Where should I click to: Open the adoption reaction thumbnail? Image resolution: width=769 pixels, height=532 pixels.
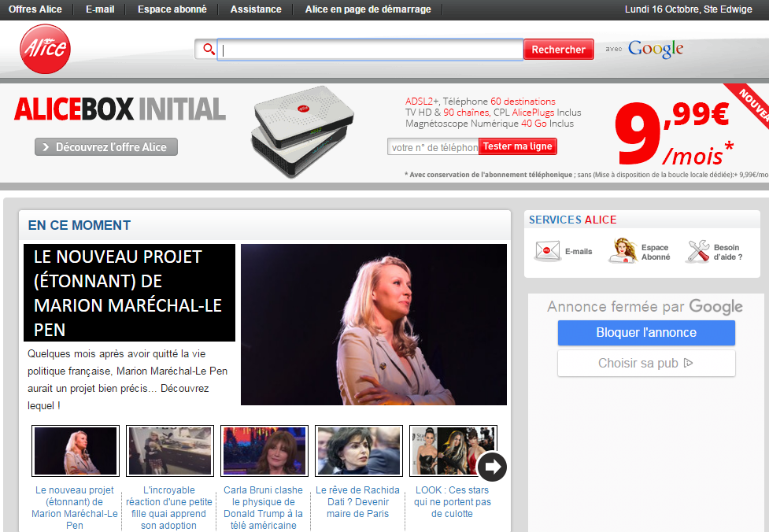[170, 451]
